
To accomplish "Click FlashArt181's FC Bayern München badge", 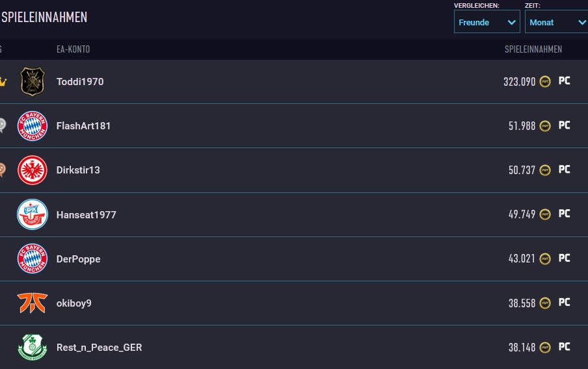I will tap(33, 126).
